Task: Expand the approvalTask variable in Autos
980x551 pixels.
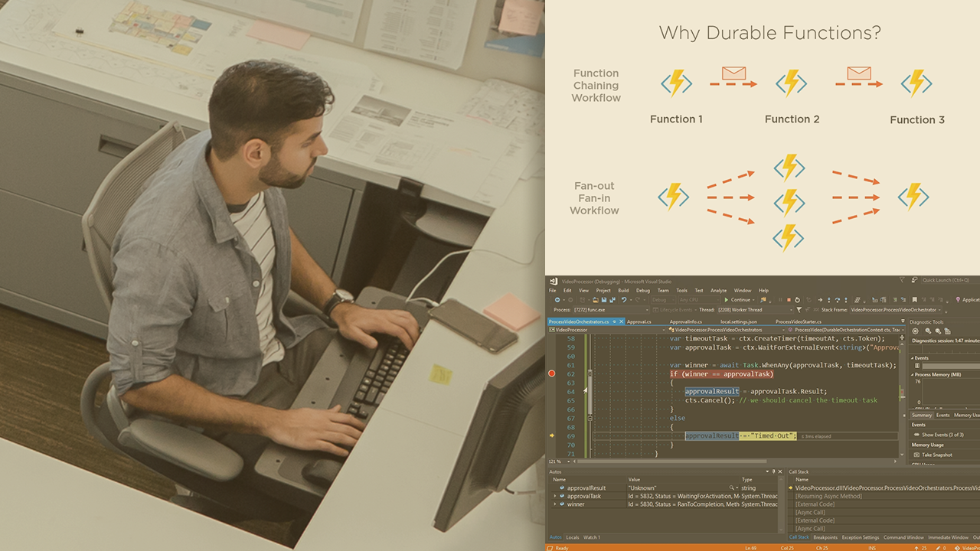Action: click(x=554, y=496)
